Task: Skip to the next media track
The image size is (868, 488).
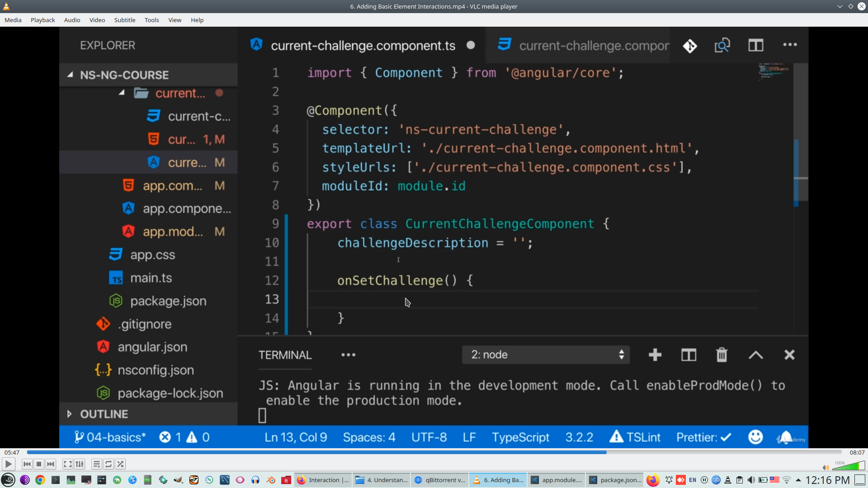Action: point(51,464)
